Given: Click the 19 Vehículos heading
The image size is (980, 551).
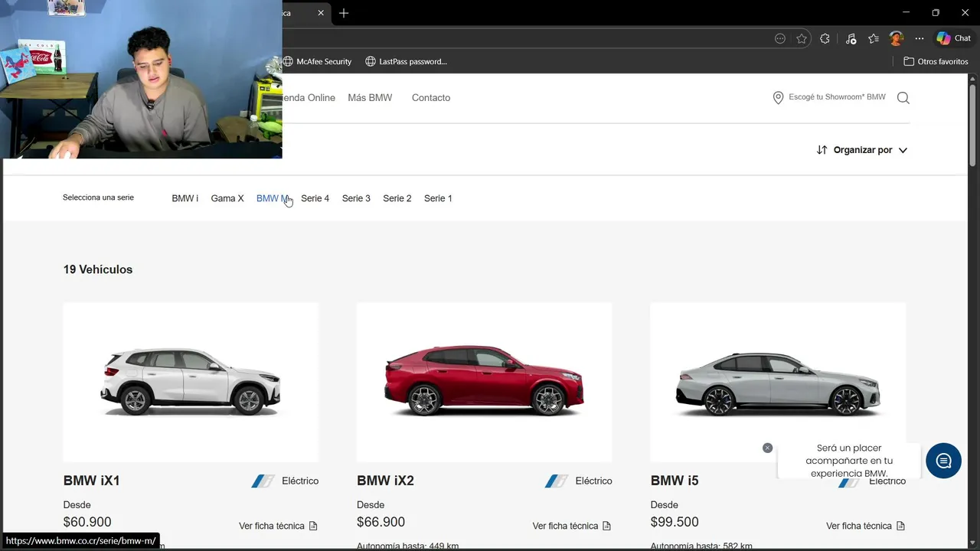Looking at the screenshot, I should [x=98, y=269].
